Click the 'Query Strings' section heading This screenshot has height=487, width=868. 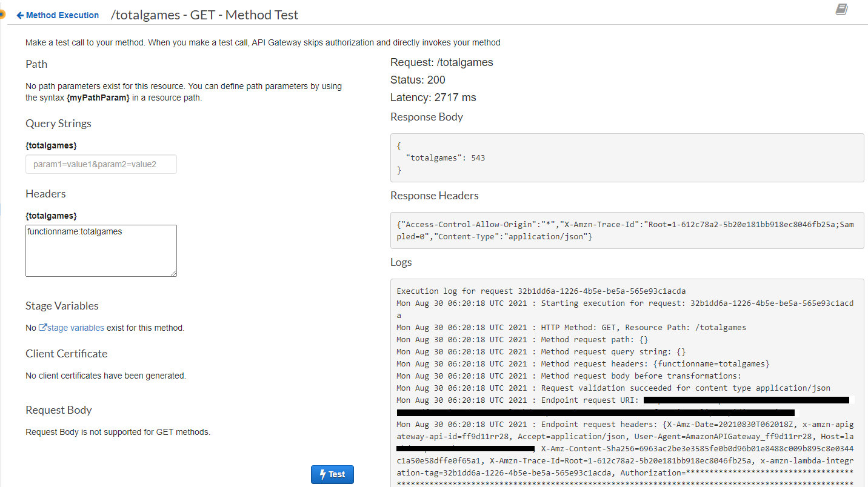point(58,124)
